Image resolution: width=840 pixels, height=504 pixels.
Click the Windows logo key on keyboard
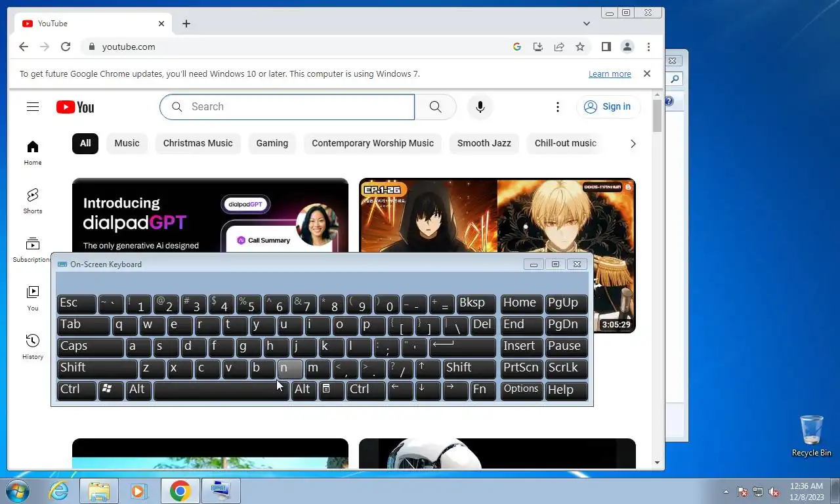click(x=110, y=390)
